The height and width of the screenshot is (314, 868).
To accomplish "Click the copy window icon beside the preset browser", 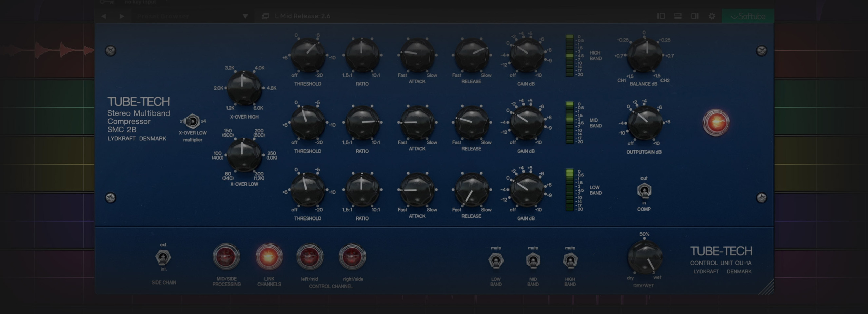I will click(x=265, y=16).
